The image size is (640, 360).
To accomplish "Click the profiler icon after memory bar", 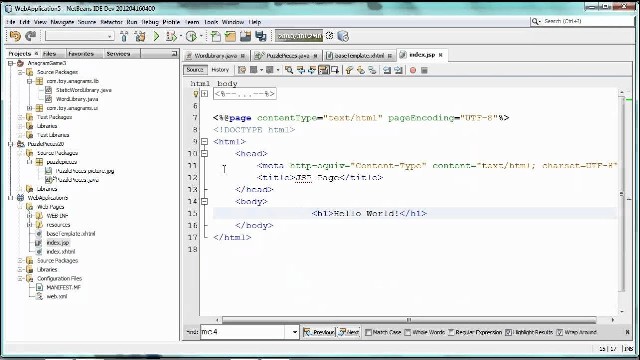I will click(x=343, y=36).
